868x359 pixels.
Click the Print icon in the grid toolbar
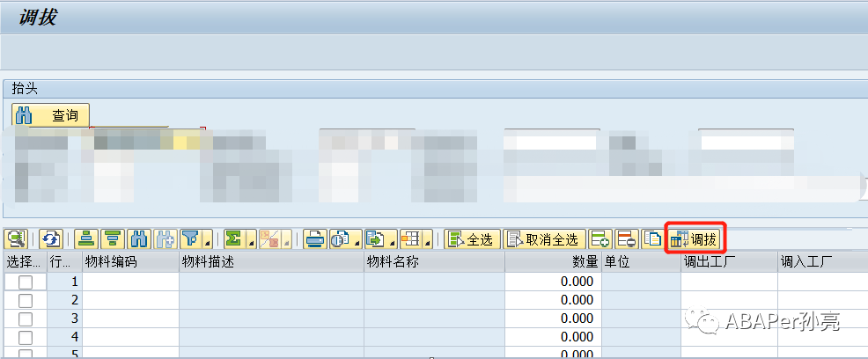tap(315, 239)
